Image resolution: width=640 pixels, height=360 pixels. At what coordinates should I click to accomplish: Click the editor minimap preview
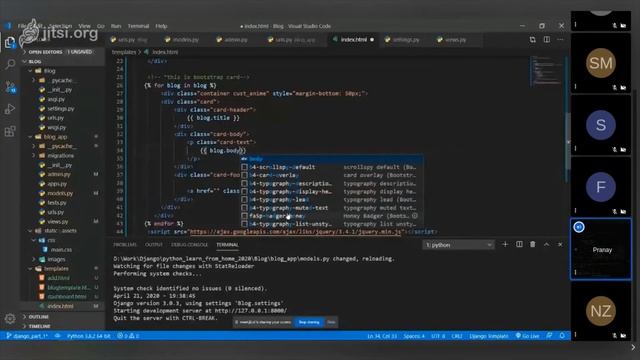pos(547,71)
